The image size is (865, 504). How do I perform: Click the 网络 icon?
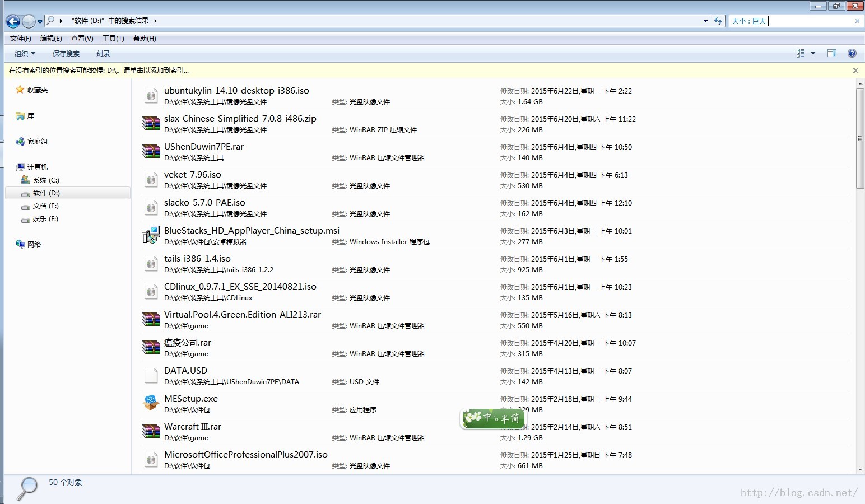click(x=20, y=244)
